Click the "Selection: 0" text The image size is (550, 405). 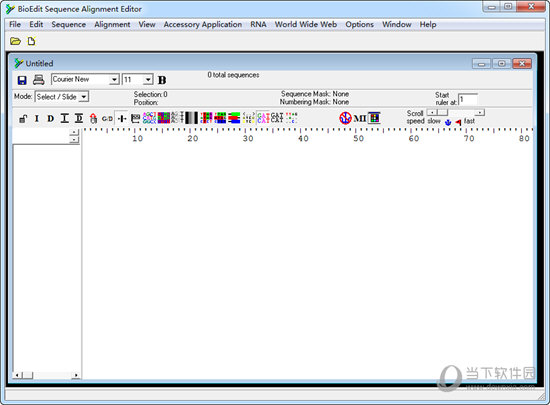click(150, 94)
